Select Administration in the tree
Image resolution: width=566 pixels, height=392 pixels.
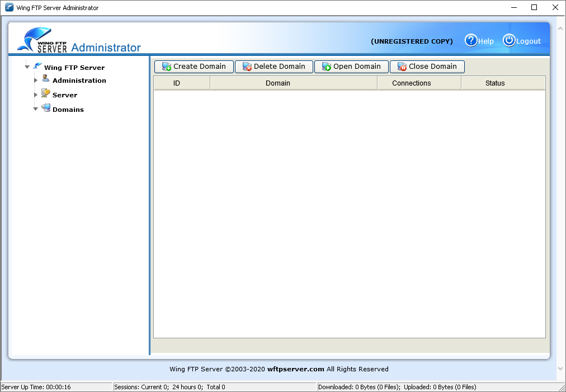79,81
